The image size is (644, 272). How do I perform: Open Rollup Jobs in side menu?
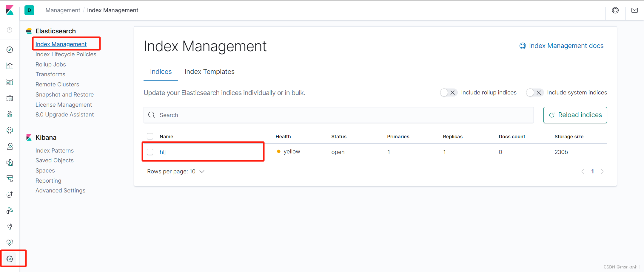50,64
